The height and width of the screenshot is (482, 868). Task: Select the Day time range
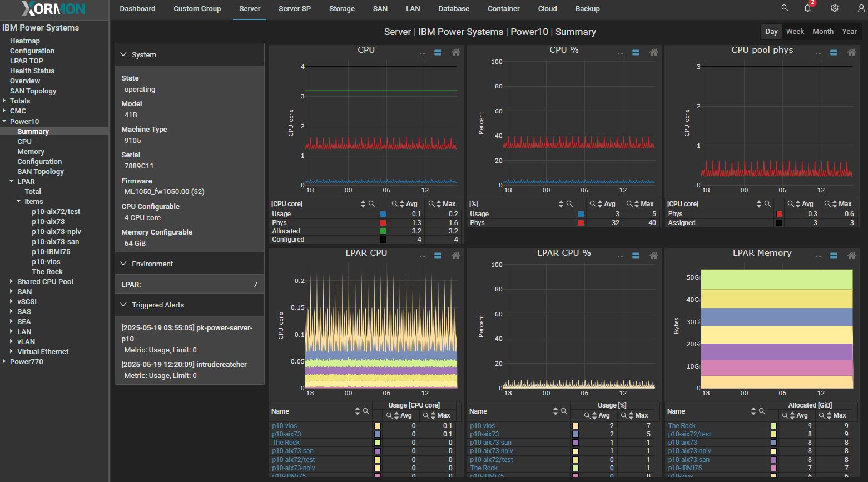771,32
